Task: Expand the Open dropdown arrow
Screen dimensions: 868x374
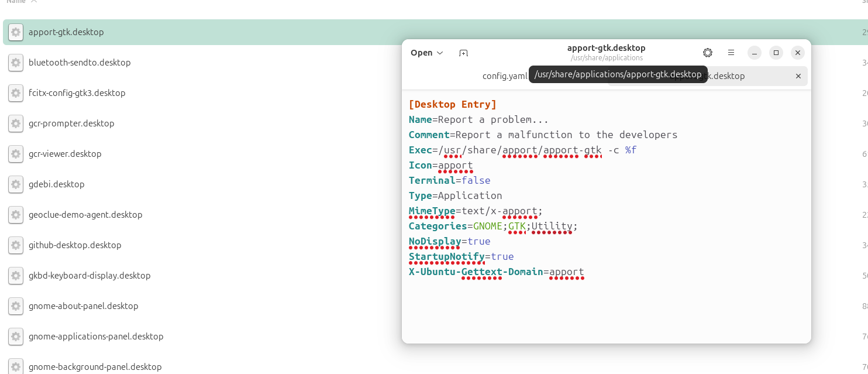Action: [440, 53]
